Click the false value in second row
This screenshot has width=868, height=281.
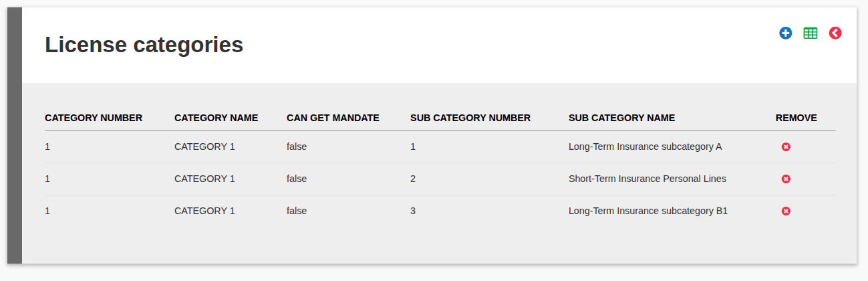pyautogui.click(x=297, y=179)
